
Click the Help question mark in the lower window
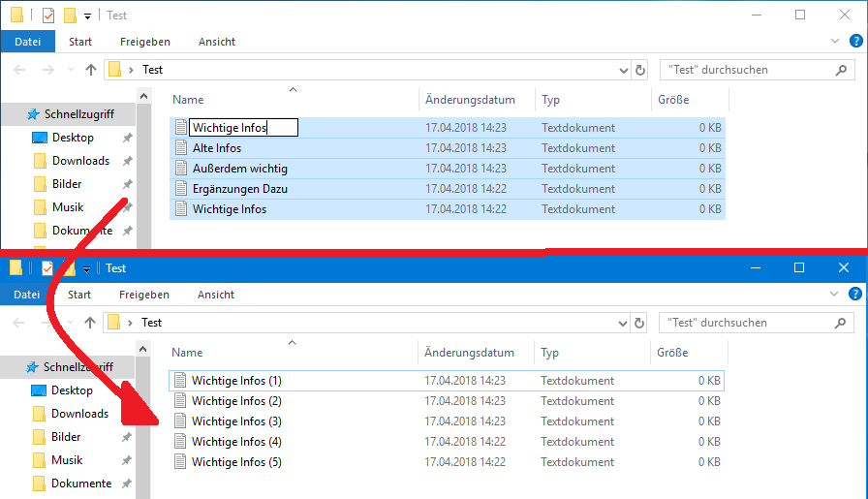tap(856, 295)
